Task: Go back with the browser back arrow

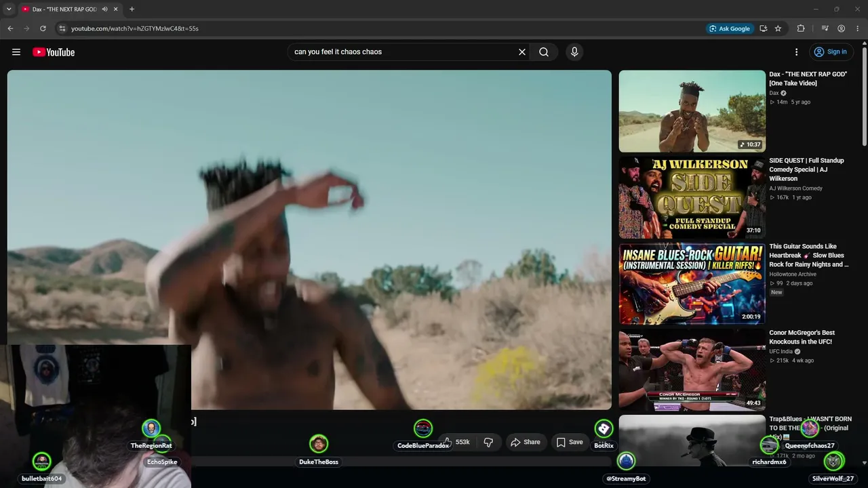Action: (10, 28)
